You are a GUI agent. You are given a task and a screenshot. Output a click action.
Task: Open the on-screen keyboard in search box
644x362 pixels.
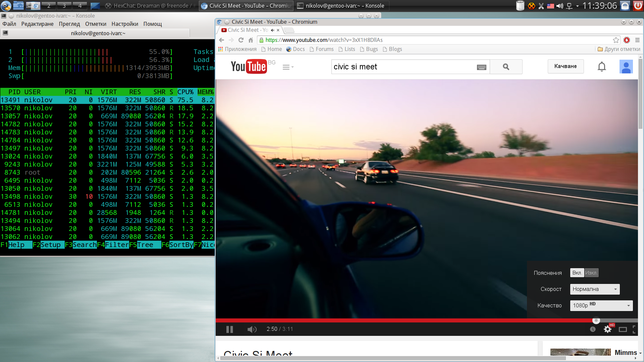point(481,67)
